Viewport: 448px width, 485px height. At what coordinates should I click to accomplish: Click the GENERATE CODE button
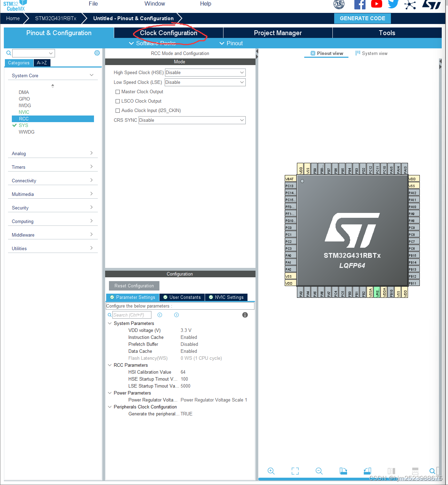click(362, 18)
